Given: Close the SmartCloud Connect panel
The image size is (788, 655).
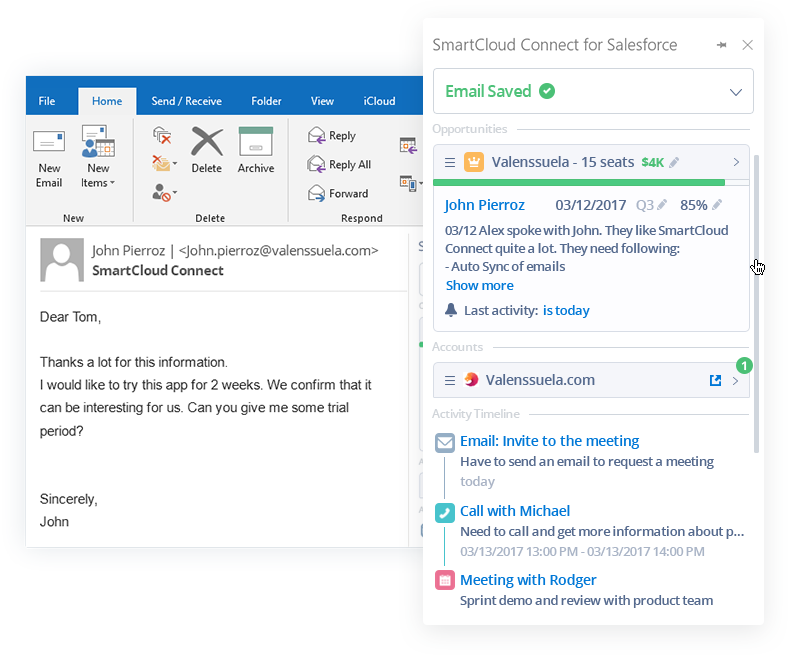Looking at the screenshot, I should pyautogui.click(x=747, y=45).
